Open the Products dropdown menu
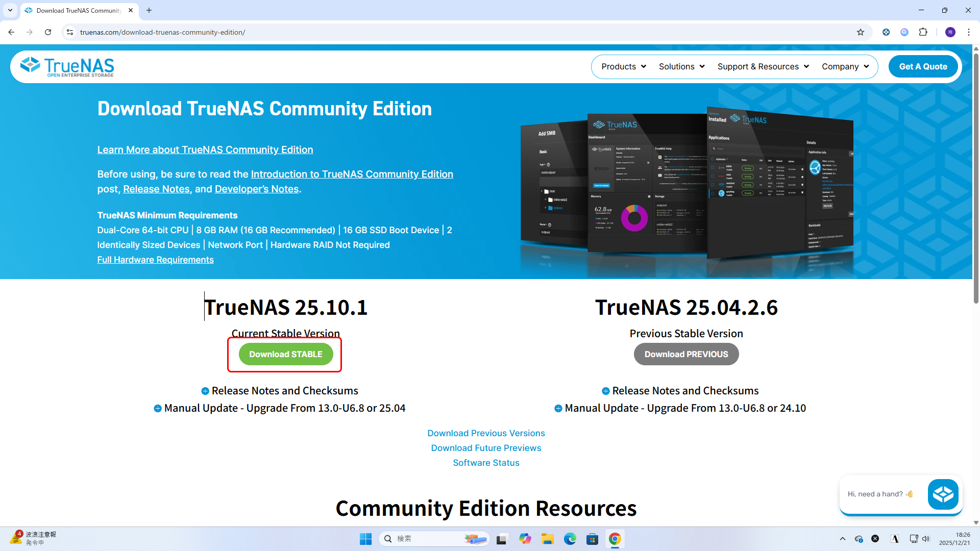Viewport: 980px width, 551px height. (623, 67)
